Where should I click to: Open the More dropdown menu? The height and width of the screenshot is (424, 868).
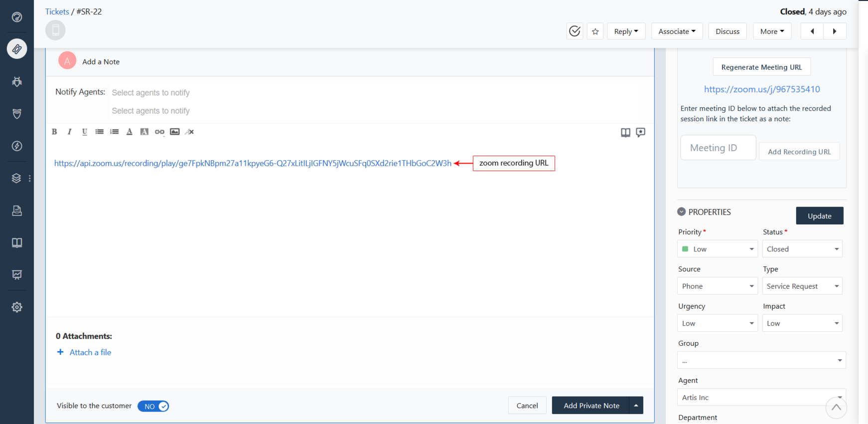click(772, 31)
